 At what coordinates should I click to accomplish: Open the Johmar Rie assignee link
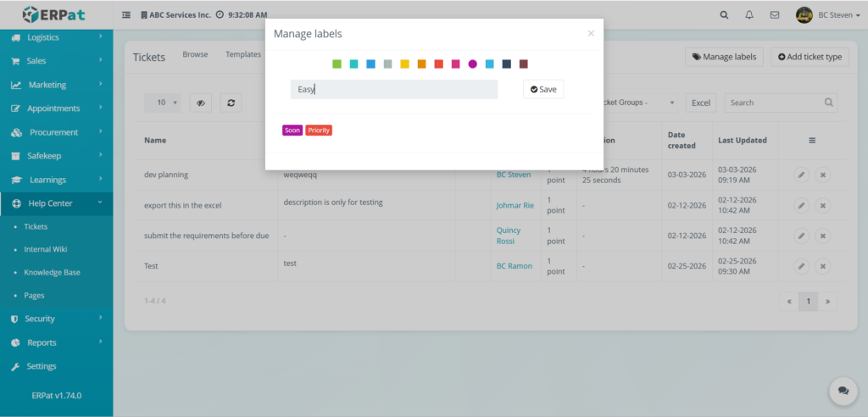click(x=515, y=205)
